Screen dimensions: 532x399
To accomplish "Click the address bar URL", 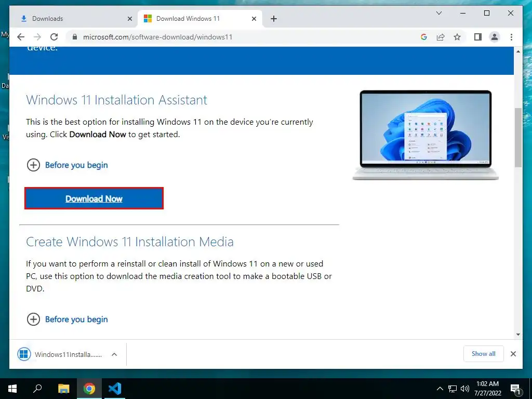I will click(158, 37).
